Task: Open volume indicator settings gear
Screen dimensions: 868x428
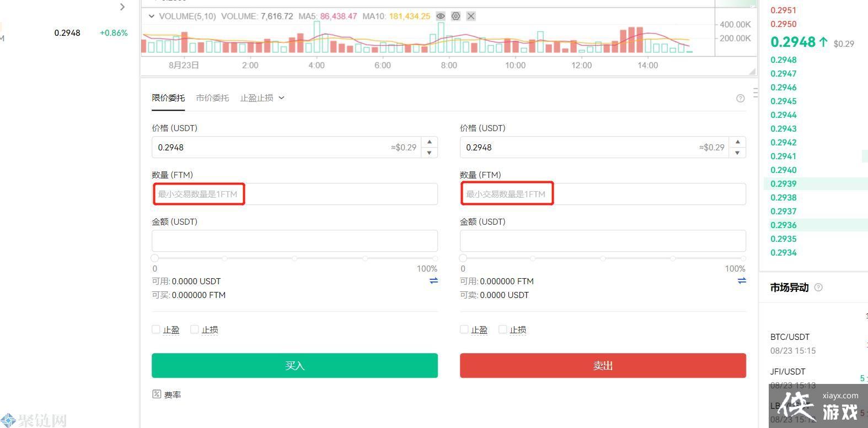Action: (456, 17)
